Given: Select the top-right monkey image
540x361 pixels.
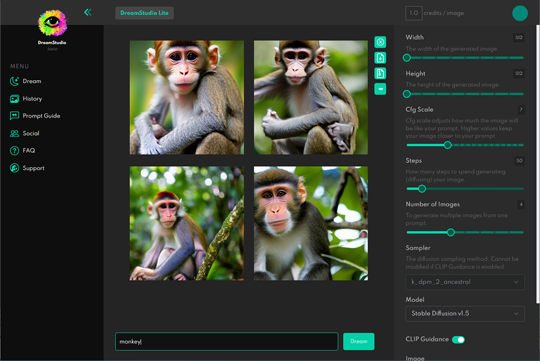Looking at the screenshot, I should click(311, 97).
